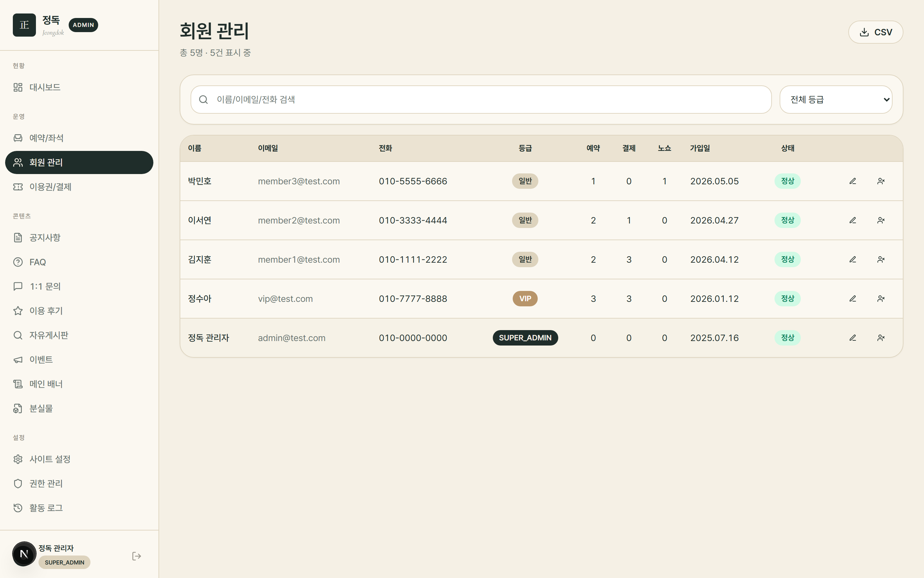Viewport: 924px width, 578px height.
Task: Click admin@test.com email cell
Action: click(x=291, y=338)
